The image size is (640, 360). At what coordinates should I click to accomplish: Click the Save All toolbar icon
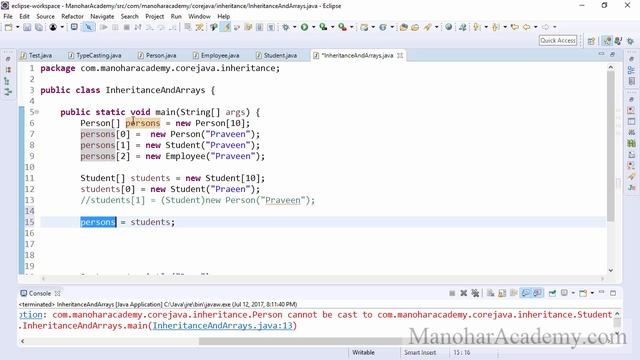pos(39,27)
